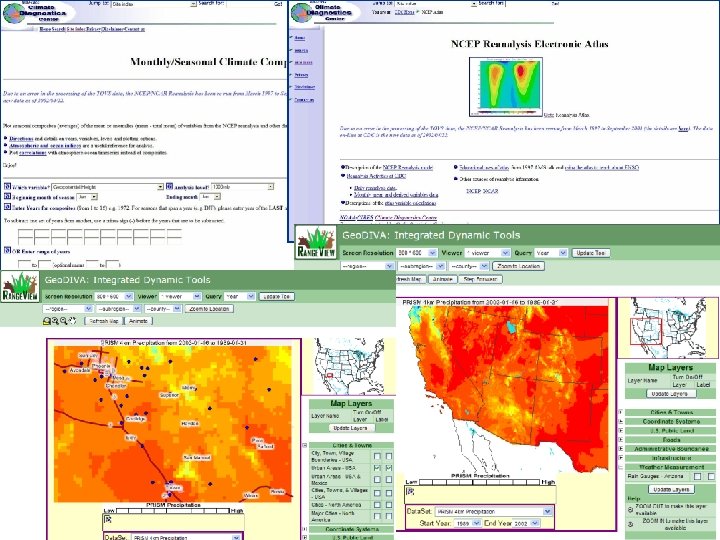
Task: Expand Roads group in right layers panel
Action: [x=622, y=440]
